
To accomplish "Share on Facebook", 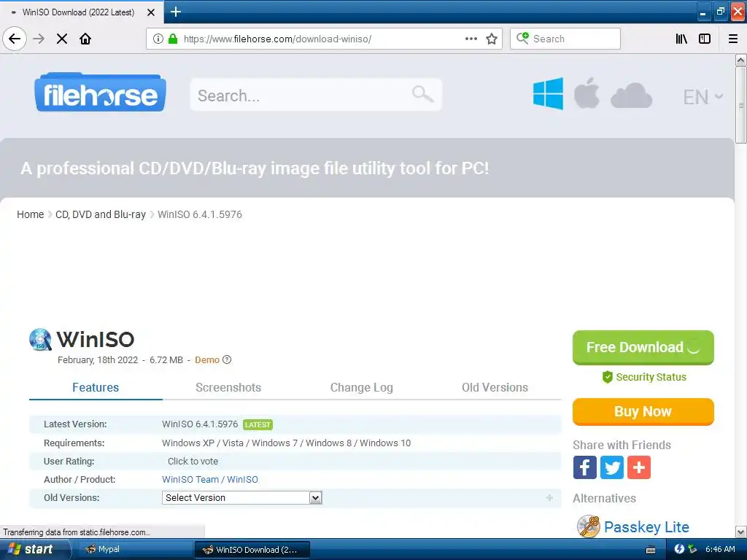I will (x=584, y=467).
